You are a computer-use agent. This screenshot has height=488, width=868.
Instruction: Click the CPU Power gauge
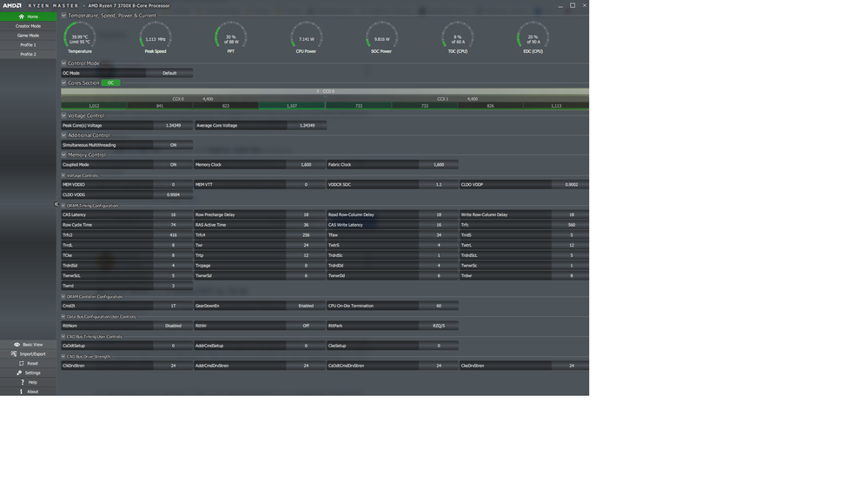tap(306, 37)
